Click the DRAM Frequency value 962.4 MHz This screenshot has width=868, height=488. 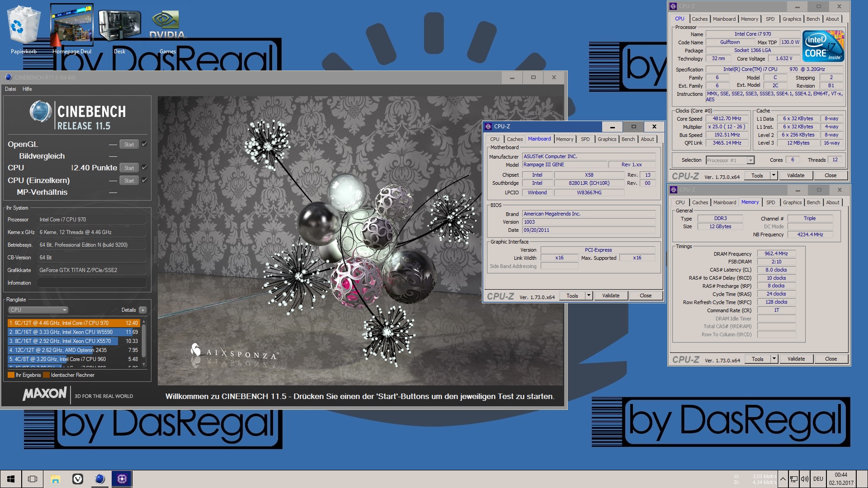click(x=776, y=253)
